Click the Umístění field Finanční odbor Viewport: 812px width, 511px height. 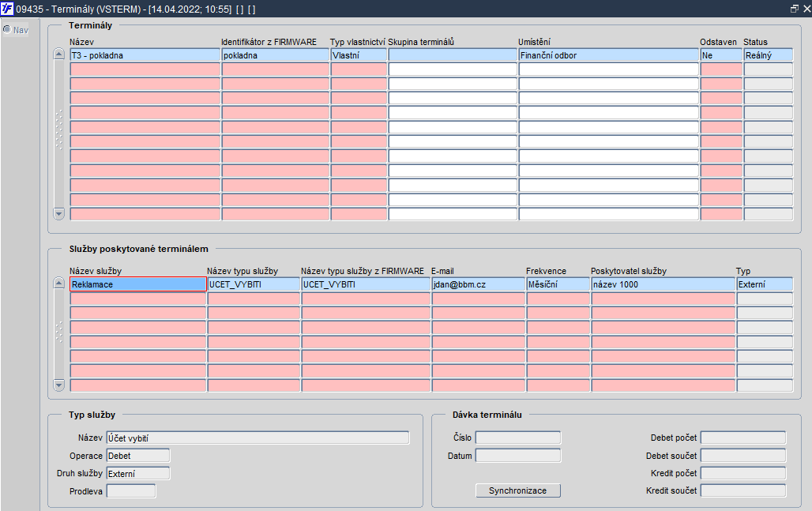608,54
